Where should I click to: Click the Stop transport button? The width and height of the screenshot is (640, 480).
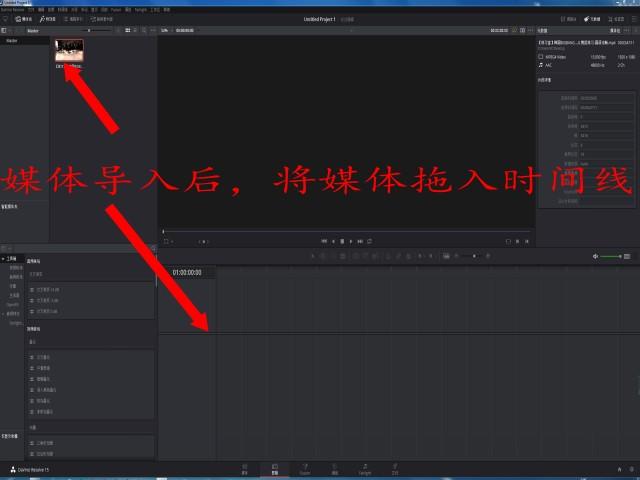342,241
